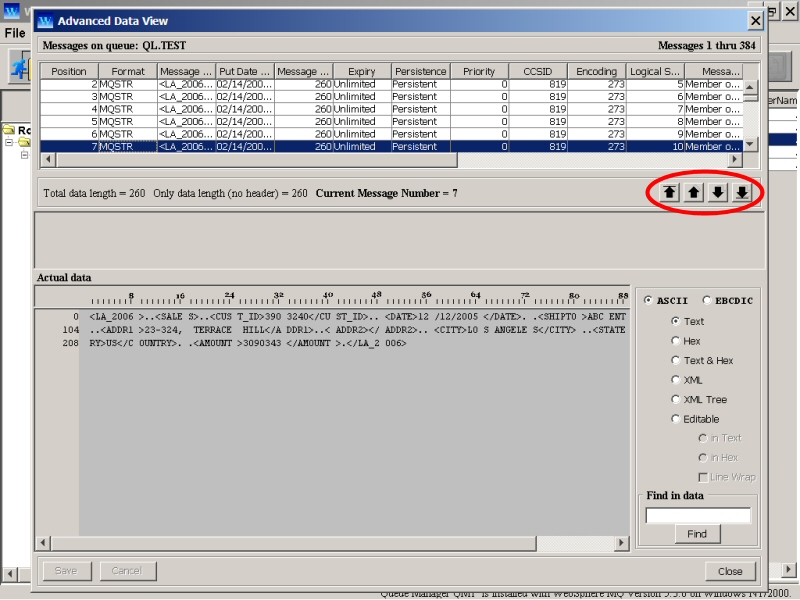Click the Find button
The width and height of the screenshot is (800, 600).
coord(697,534)
